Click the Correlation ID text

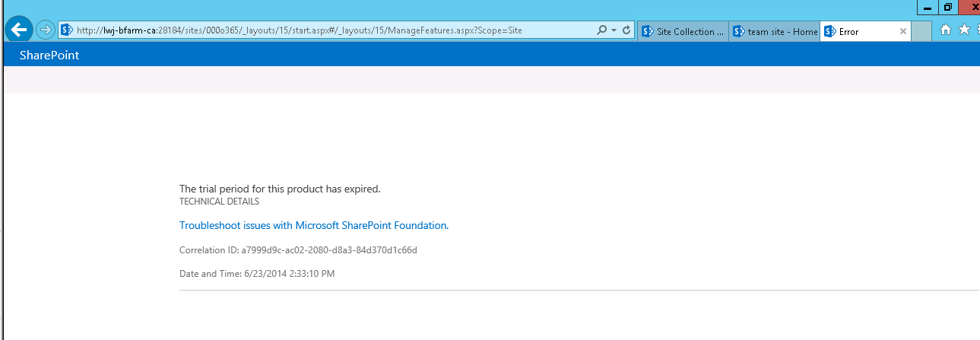[298, 249]
